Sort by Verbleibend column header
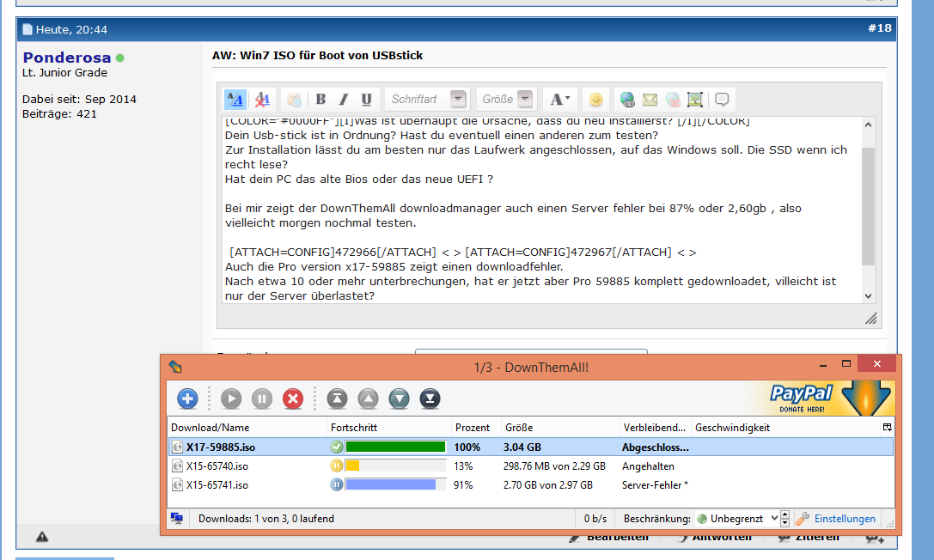 (x=656, y=427)
